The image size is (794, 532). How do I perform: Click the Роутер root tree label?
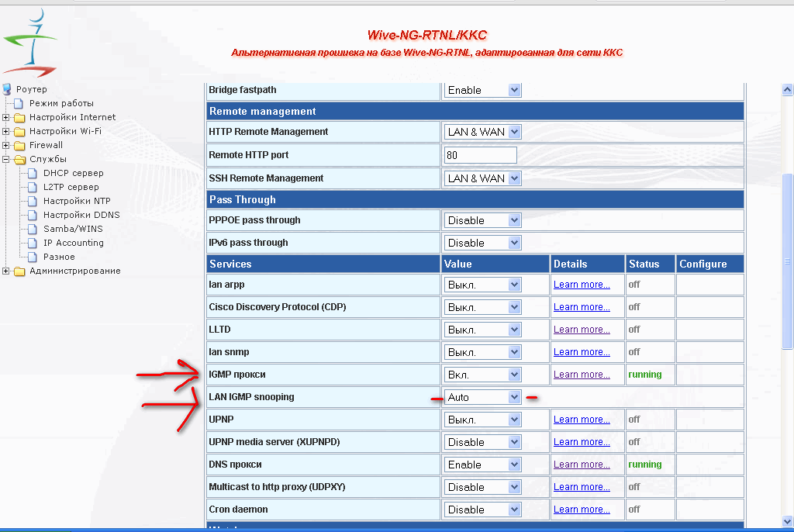(31, 89)
